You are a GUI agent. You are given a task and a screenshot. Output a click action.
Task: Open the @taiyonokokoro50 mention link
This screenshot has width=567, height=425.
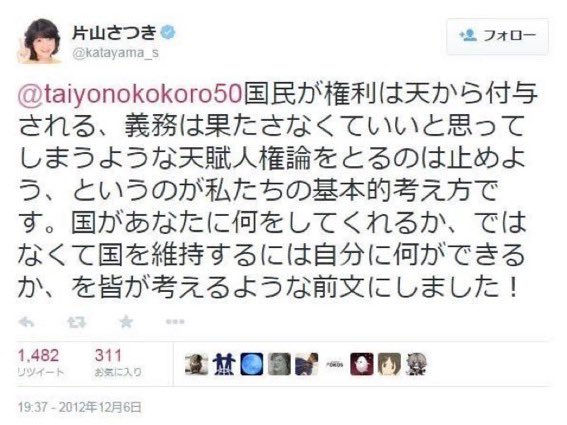pyautogui.click(x=129, y=94)
